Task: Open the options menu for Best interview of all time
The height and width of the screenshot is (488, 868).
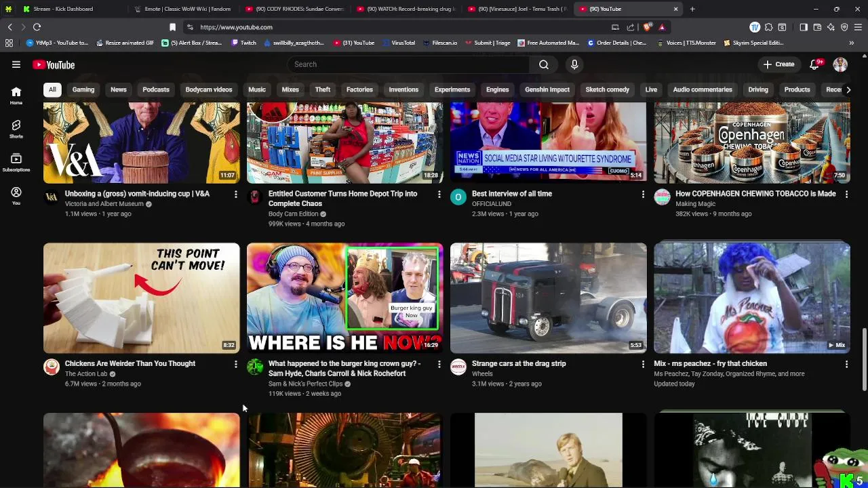Action: point(643,195)
